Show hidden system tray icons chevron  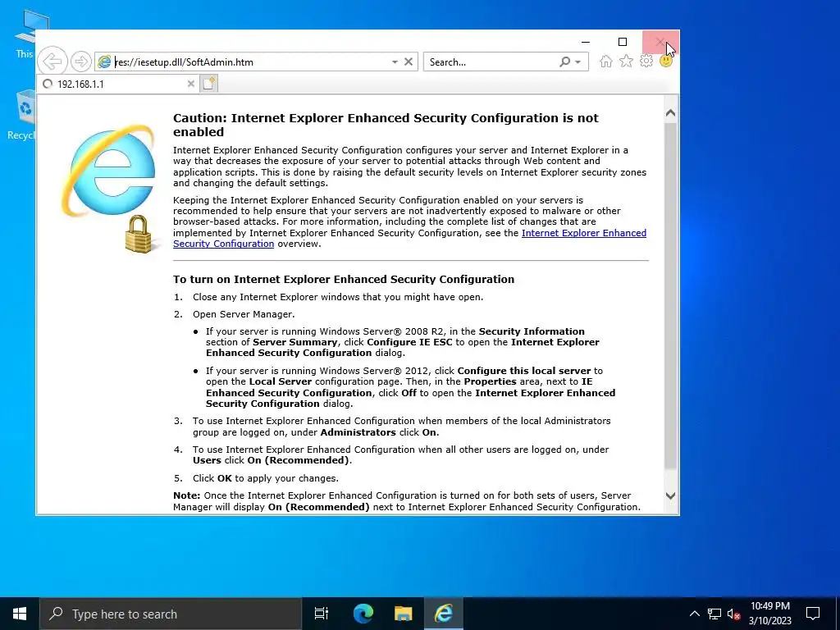tap(694, 614)
